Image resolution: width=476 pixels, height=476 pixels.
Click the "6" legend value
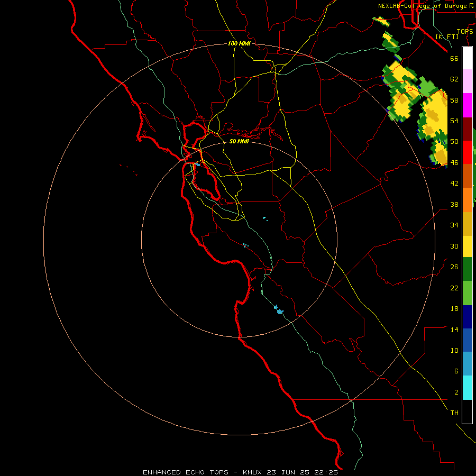point(456,371)
